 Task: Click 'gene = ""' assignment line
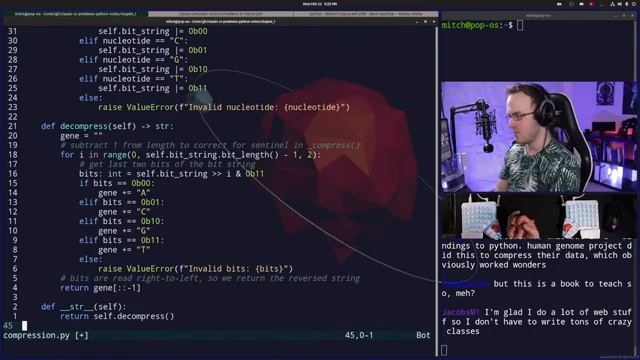(82, 136)
